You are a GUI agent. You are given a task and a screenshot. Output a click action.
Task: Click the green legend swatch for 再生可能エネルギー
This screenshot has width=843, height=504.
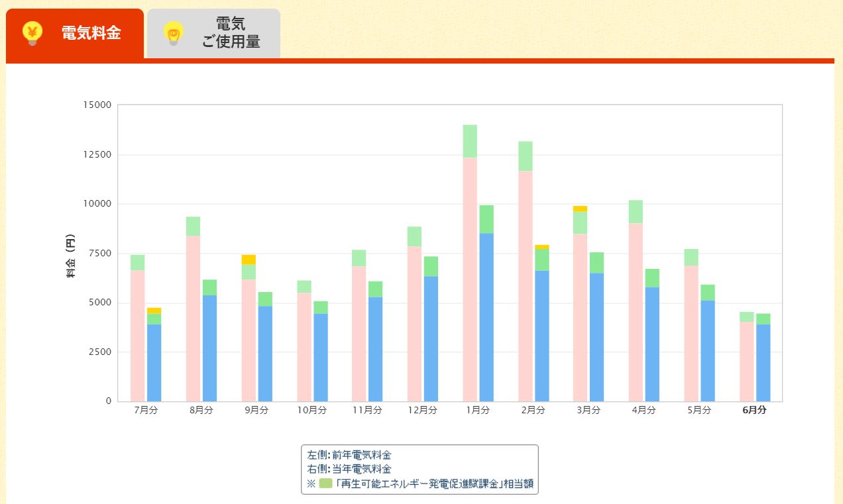pyautogui.click(x=325, y=483)
